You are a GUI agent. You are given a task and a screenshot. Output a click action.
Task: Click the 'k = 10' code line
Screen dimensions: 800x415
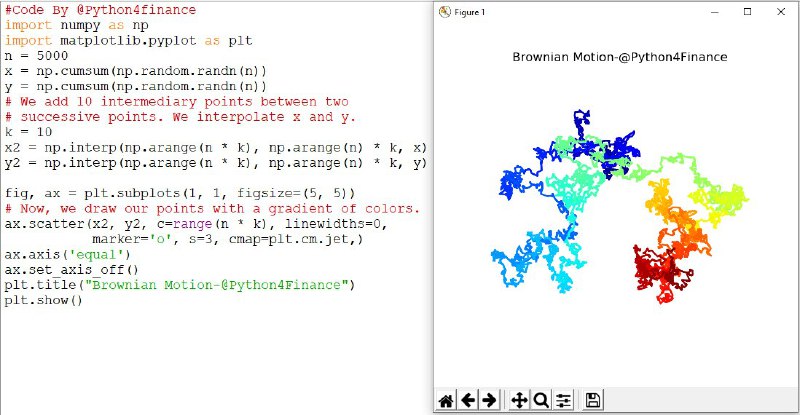[x=29, y=132]
